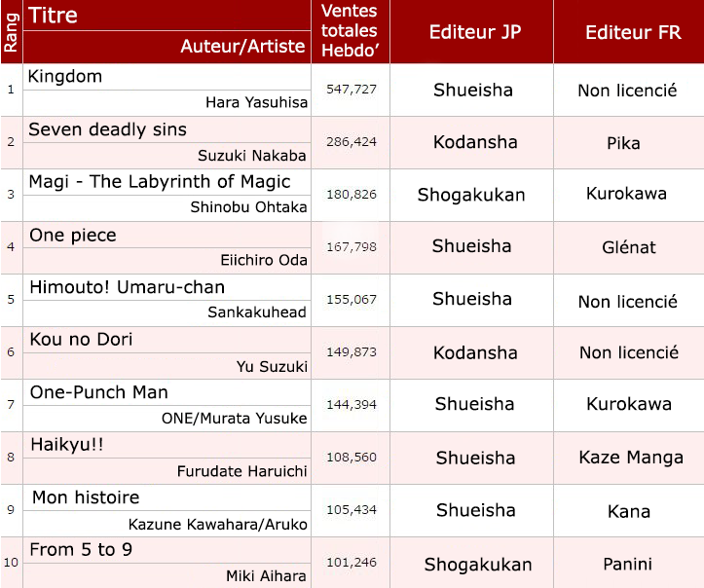704x588 pixels.
Task: Select author Shinobu Ohtaka
Action: click(x=248, y=207)
